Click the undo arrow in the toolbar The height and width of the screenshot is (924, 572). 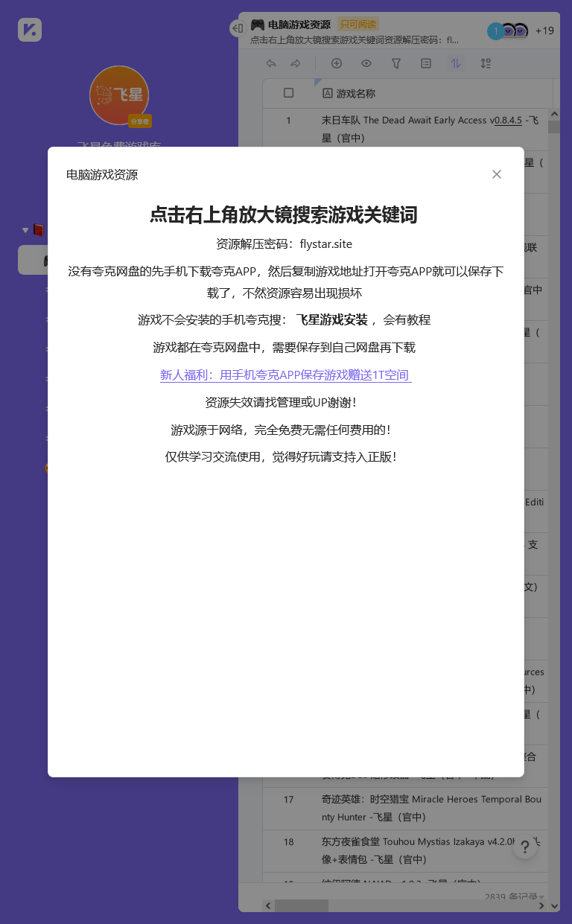pos(271,64)
